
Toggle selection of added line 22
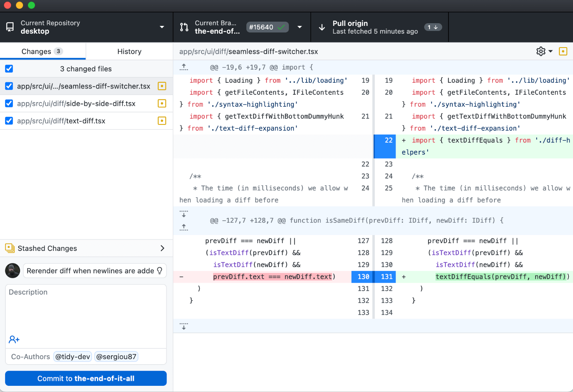click(x=385, y=146)
